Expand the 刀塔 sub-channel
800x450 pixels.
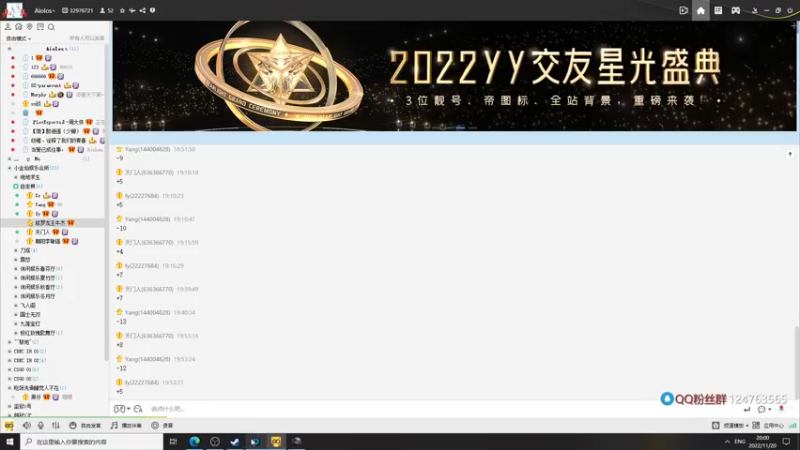point(16,251)
